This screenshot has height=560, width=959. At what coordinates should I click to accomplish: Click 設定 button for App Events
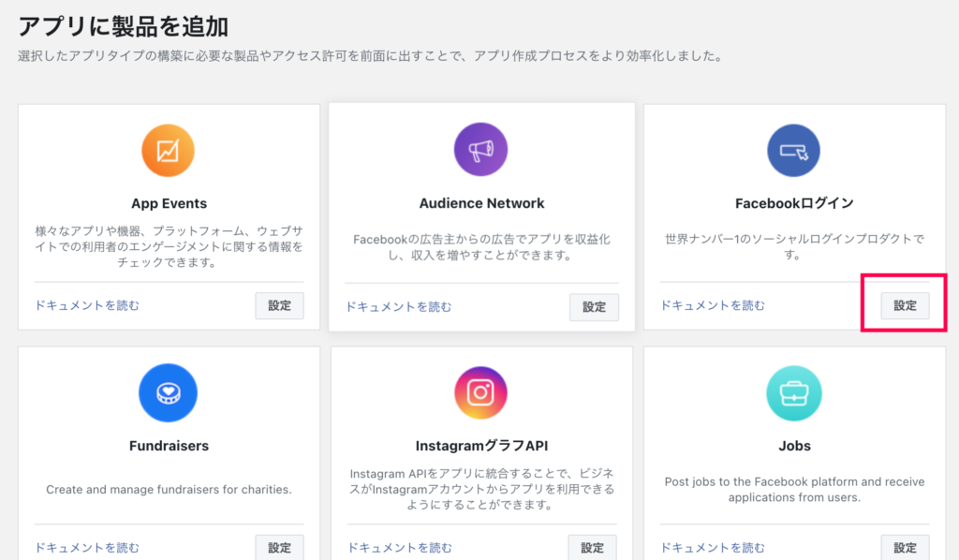point(279,305)
